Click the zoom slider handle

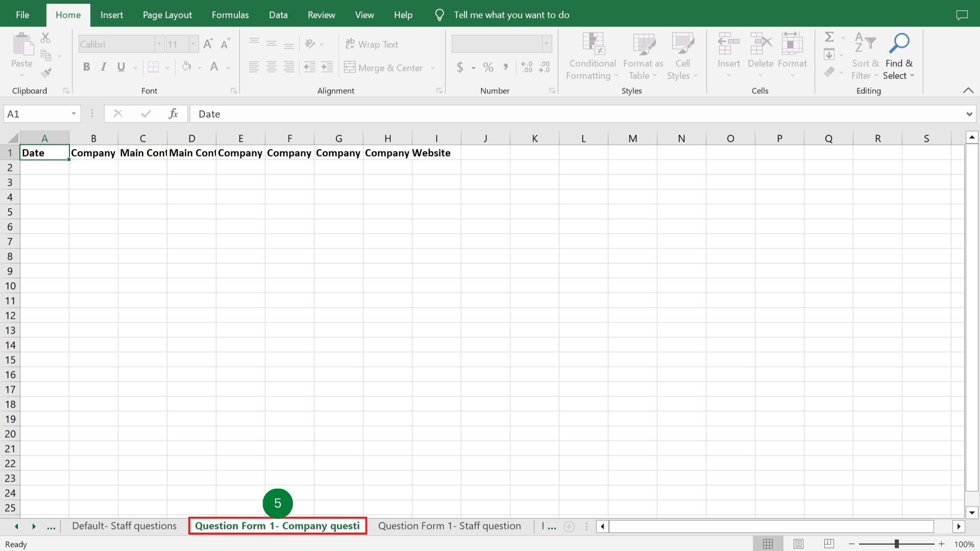[897, 544]
